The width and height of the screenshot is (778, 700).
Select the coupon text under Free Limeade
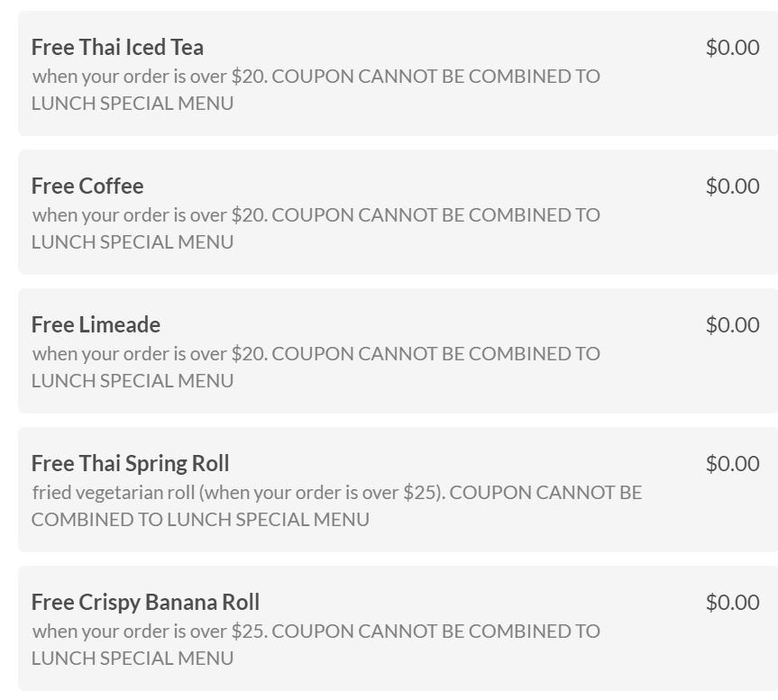tap(316, 367)
